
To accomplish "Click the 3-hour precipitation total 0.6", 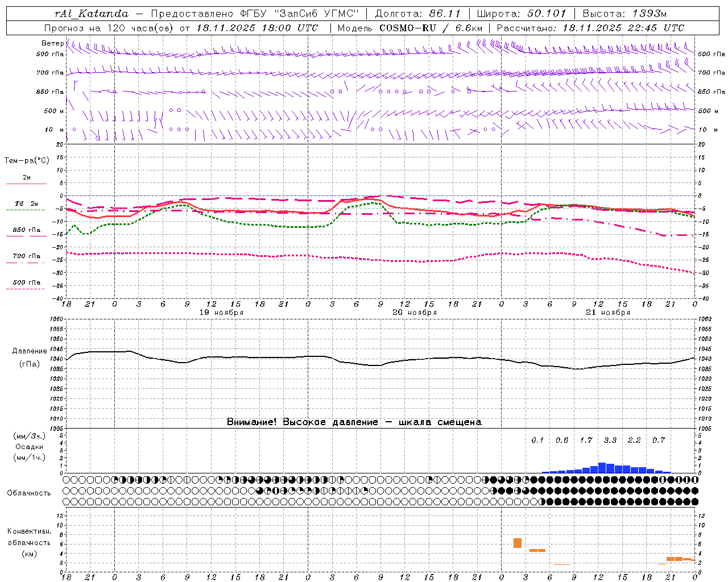I will click(x=562, y=440).
